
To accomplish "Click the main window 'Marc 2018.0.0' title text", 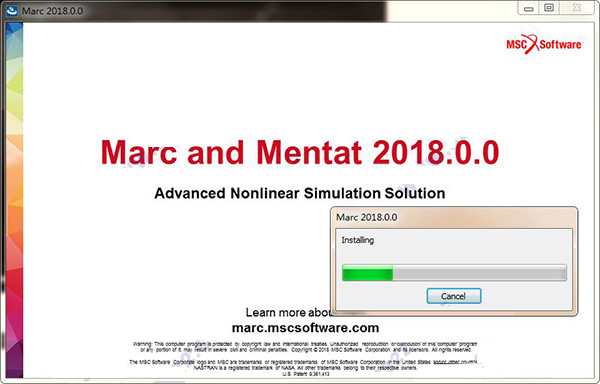I will click(x=52, y=11).
